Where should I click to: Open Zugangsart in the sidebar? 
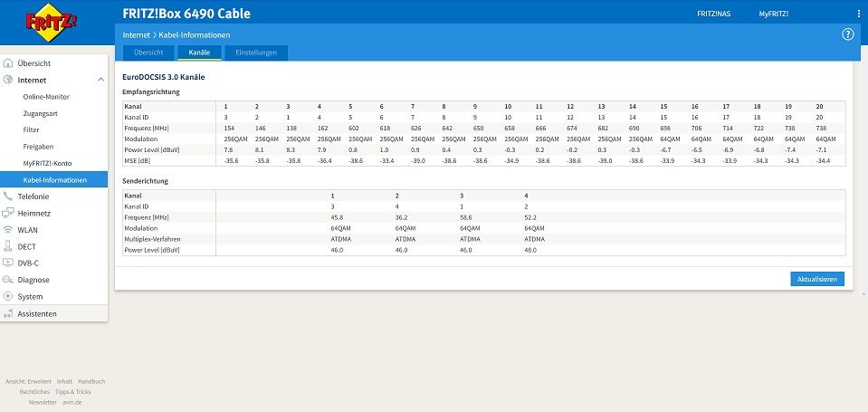[41, 113]
